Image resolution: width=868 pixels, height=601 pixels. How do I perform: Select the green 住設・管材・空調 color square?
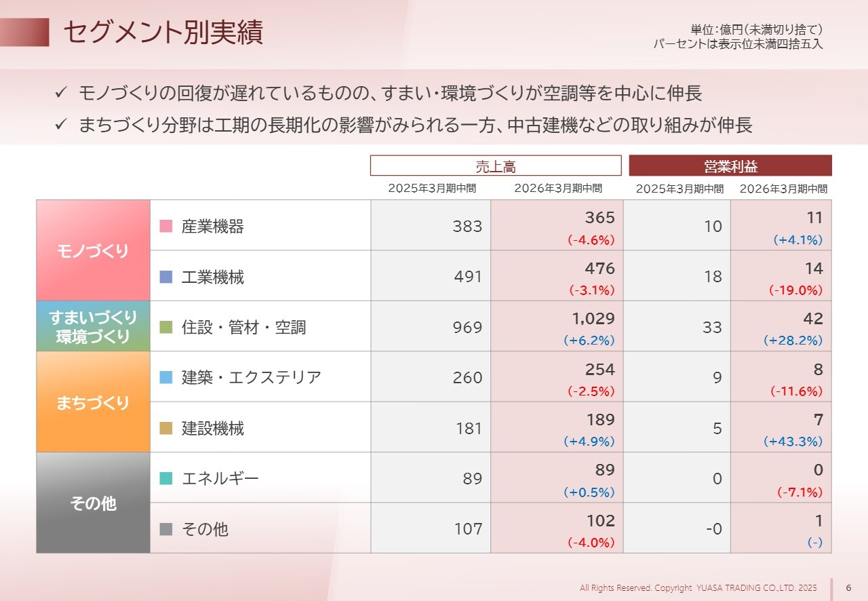pos(166,328)
